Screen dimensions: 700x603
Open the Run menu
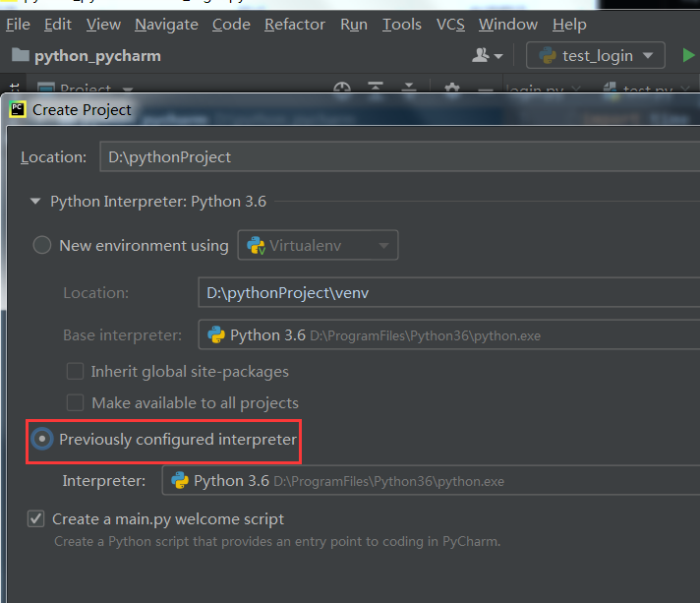(x=354, y=25)
